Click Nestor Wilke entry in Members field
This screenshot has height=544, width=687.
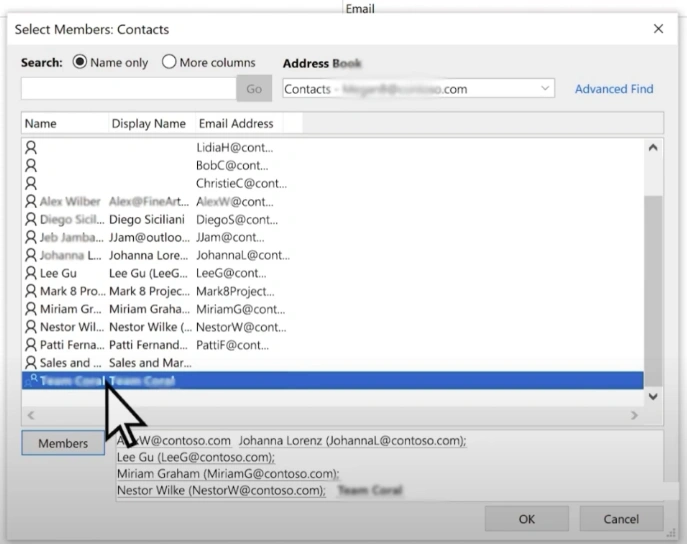point(221,491)
